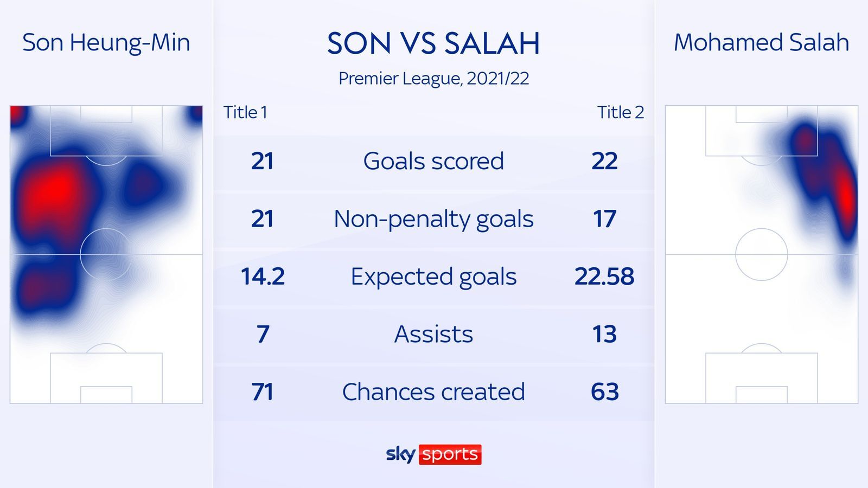Screen dimensions: 868x488
Task: Click Salah's 22 goals scored value
Action: click(x=604, y=161)
